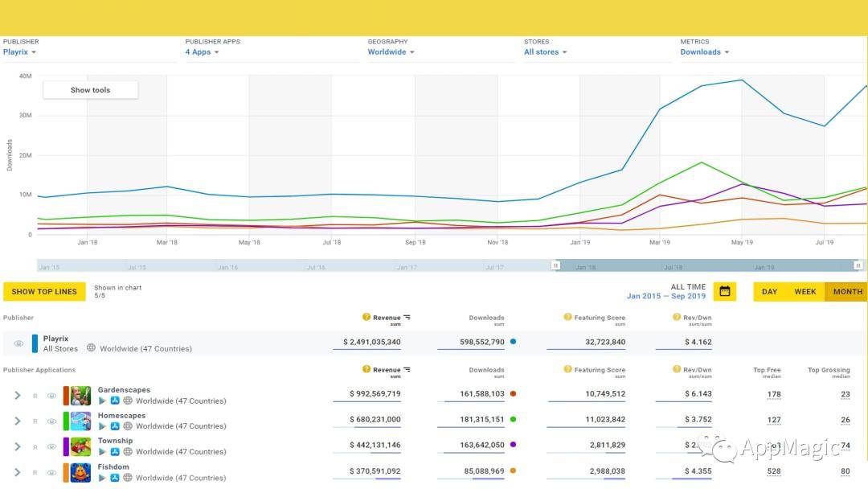Click the Township R icon
Screen dimensions: 868x489
coord(35,447)
